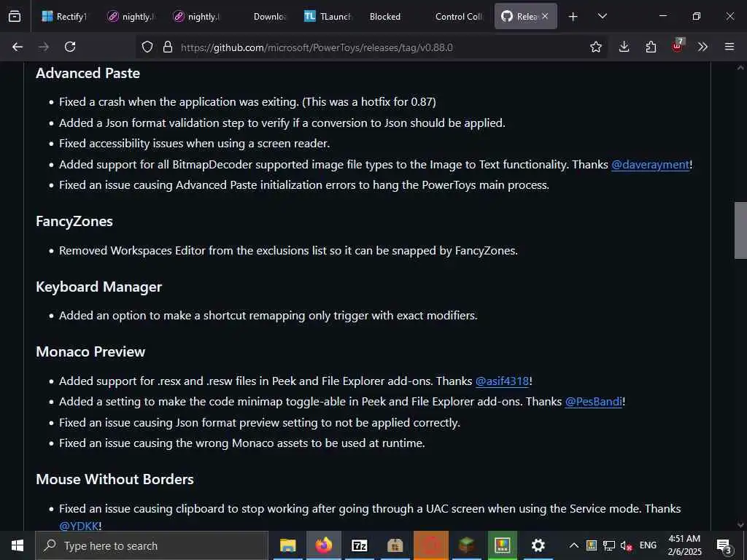The width and height of the screenshot is (747, 560).
Task: Click the Removed Workspaces Editor bullet text
Action: point(288,251)
